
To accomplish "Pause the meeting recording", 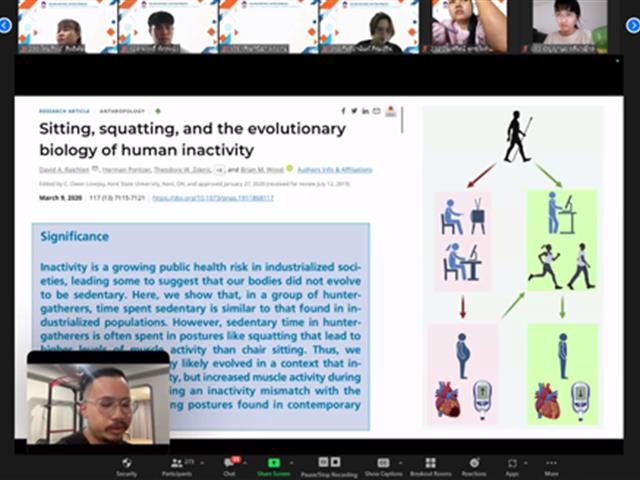I will pos(323,462).
